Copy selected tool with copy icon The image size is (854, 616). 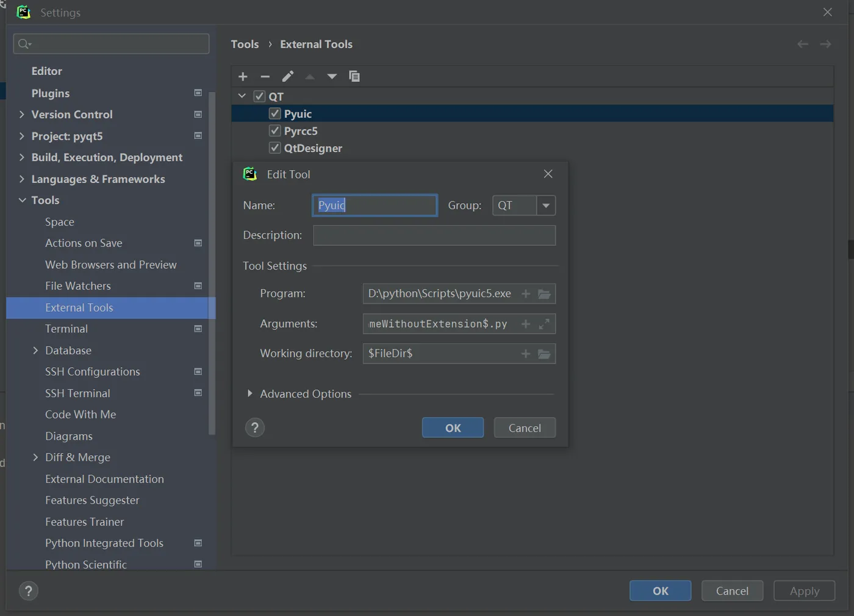(x=354, y=76)
